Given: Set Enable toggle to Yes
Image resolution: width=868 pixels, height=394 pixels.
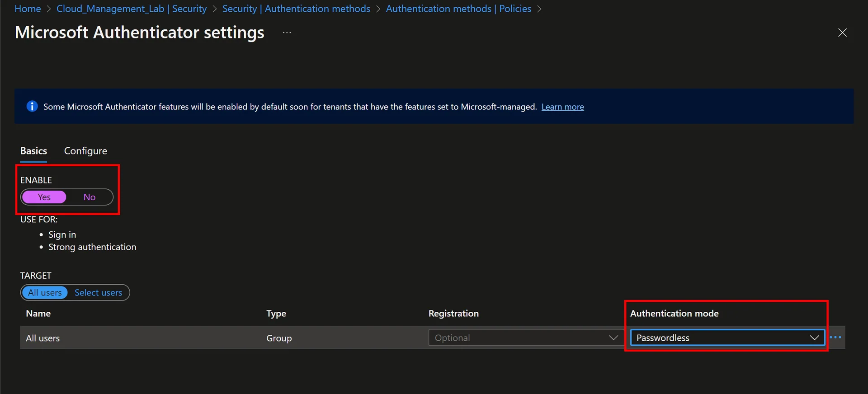Looking at the screenshot, I should (44, 197).
